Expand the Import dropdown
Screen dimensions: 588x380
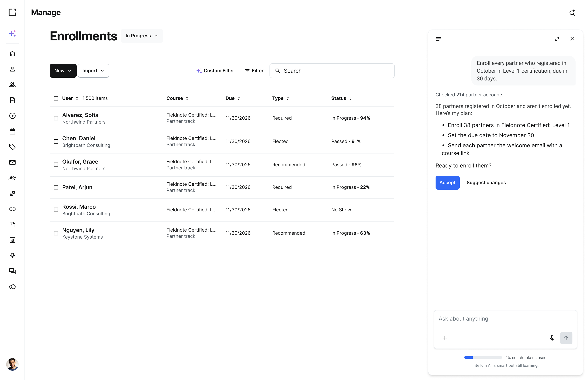tap(93, 71)
